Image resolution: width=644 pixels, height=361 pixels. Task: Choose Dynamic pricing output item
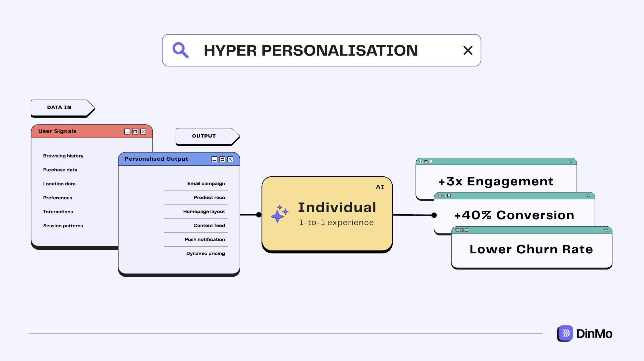[205, 253]
